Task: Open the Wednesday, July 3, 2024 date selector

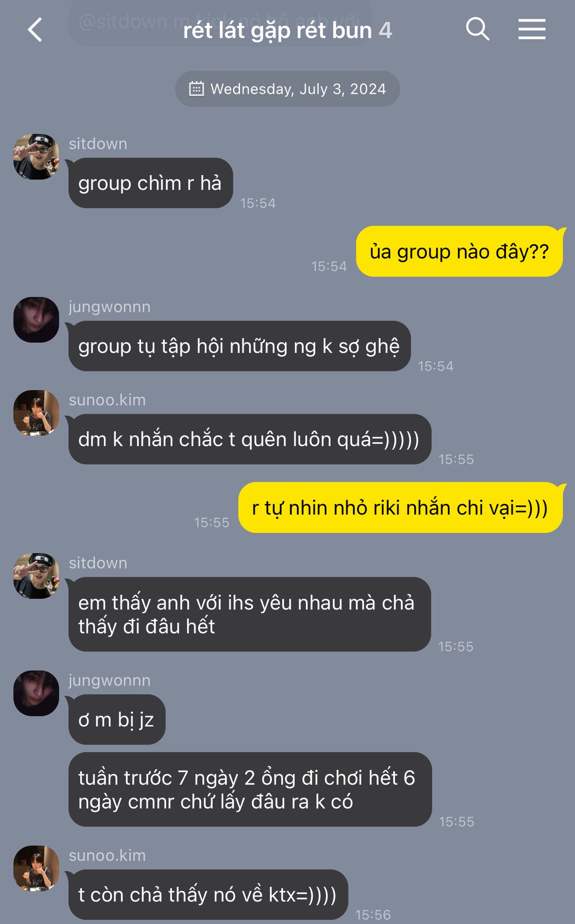Action: pos(287,89)
